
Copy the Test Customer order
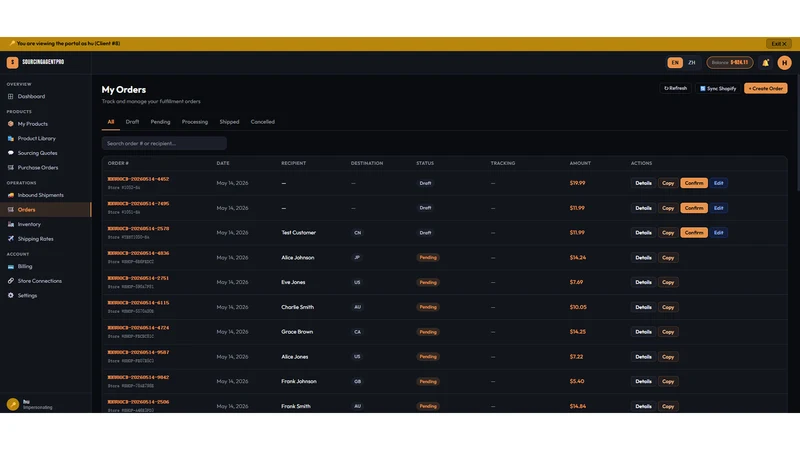point(668,233)
